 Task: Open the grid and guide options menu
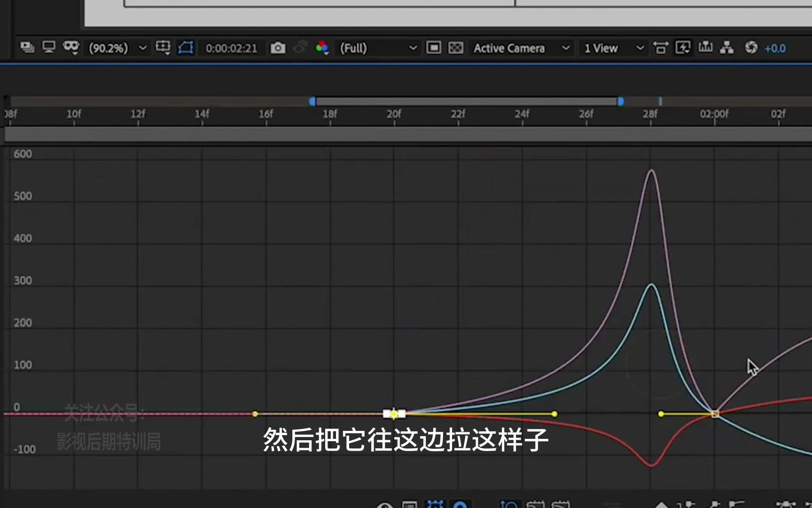coord(164,48)
